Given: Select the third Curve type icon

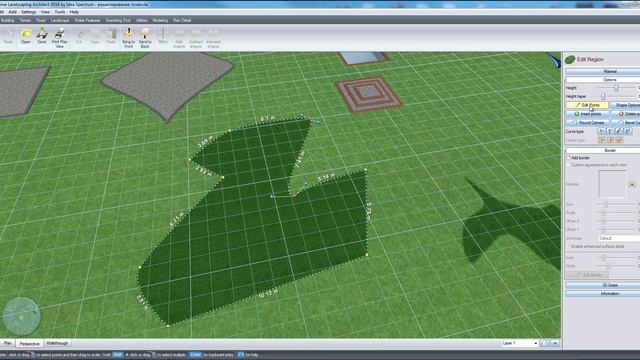Looking at the screenshot, I should tap(619, 131).
